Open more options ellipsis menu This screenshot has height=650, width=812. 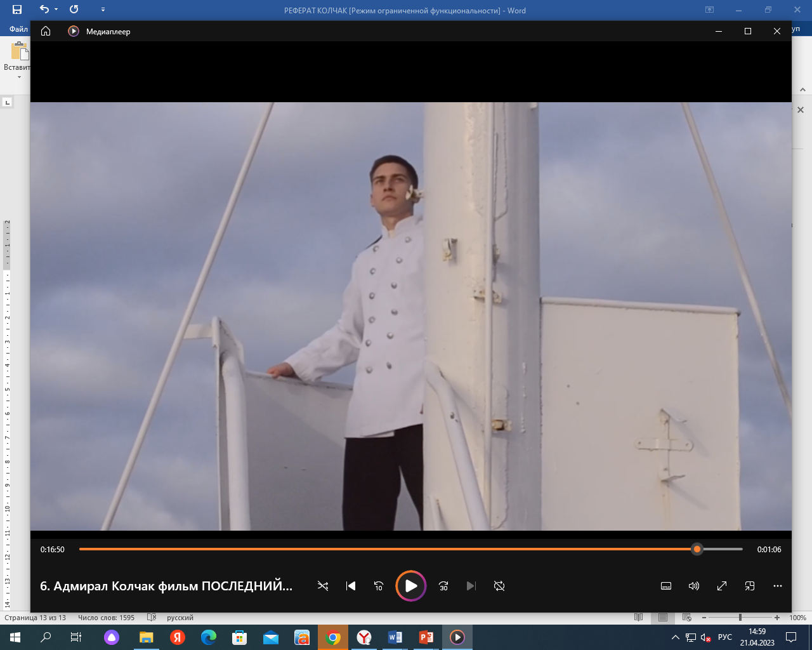pyautogui.click(x=778, y=586)
